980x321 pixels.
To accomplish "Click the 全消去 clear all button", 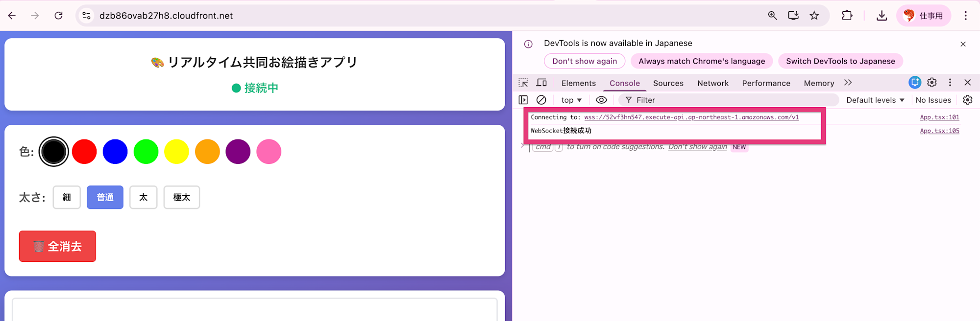I will coord(57,246).
